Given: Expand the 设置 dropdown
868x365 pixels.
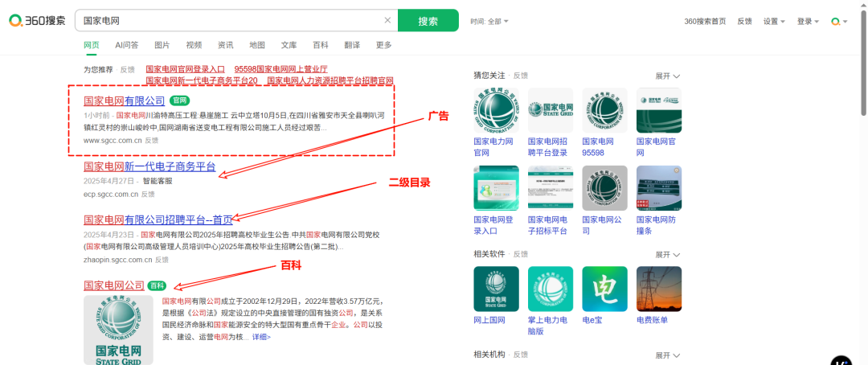Looking at the screenshot, I should [x=774, y=21].
